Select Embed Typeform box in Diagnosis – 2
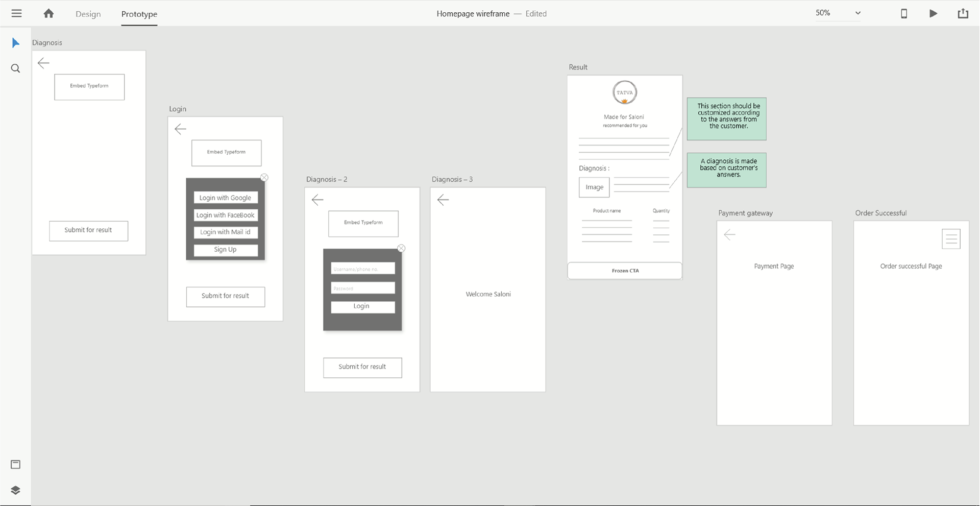This screenshot has height=506, width=980. pyautogui.click(x=363, y=224)
